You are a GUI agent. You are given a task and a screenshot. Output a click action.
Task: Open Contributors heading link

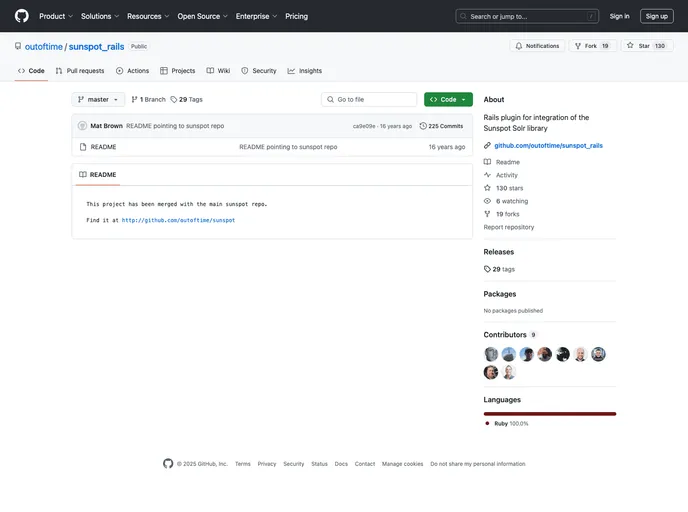tap(510, 335)
